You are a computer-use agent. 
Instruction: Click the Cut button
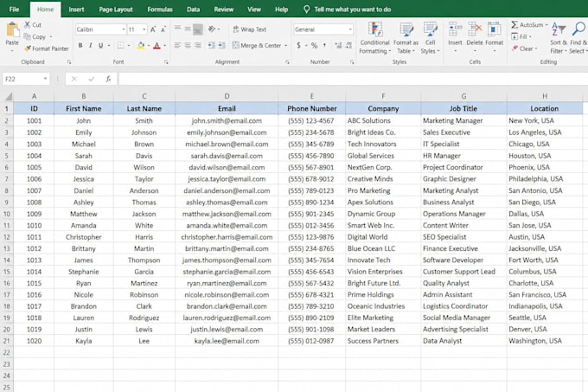point(33,25)
